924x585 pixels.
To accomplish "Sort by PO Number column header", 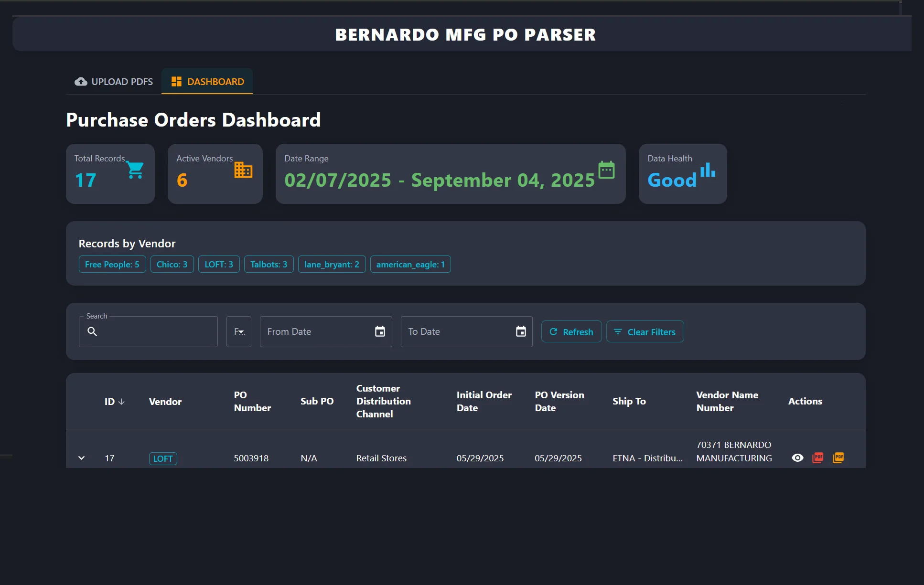I will tap(252, 402).
